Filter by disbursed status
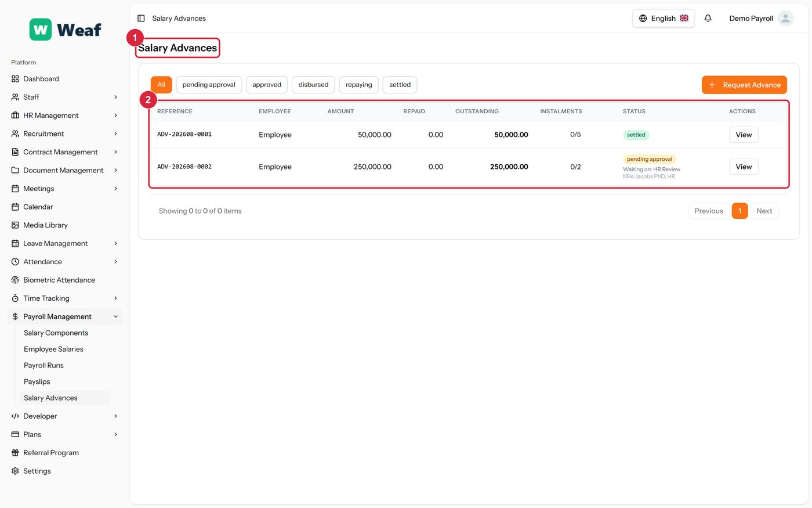 pos(313,85)
